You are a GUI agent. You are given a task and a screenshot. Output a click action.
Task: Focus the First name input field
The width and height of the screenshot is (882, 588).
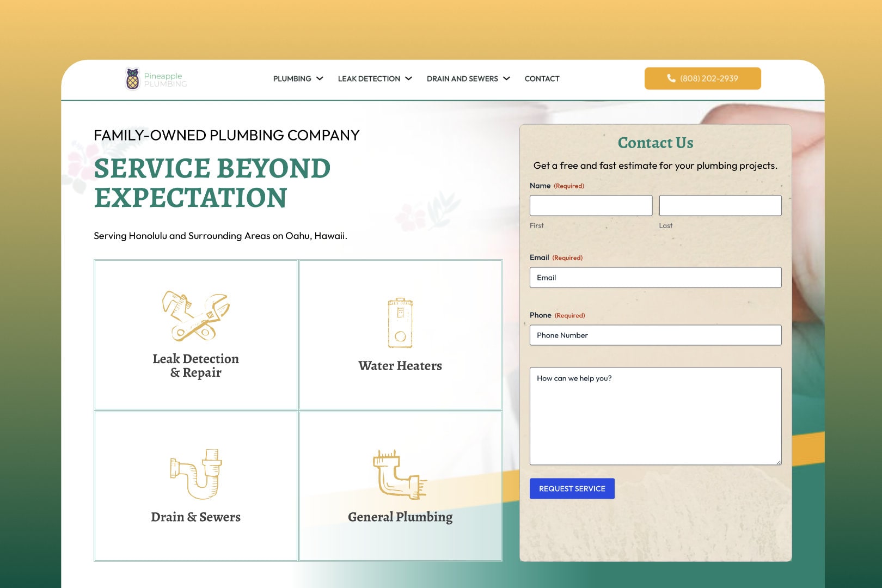pyautogui.click(x=591, y=206)
